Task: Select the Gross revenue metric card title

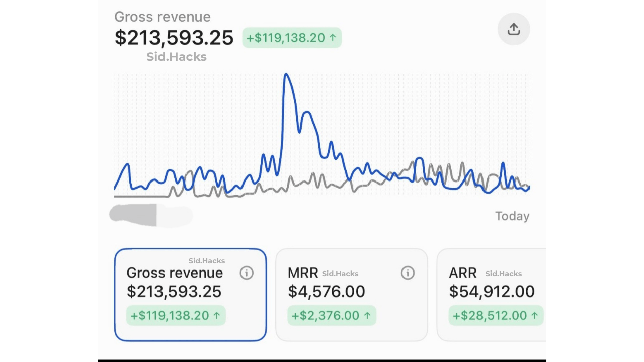Action: click(175, 273)
